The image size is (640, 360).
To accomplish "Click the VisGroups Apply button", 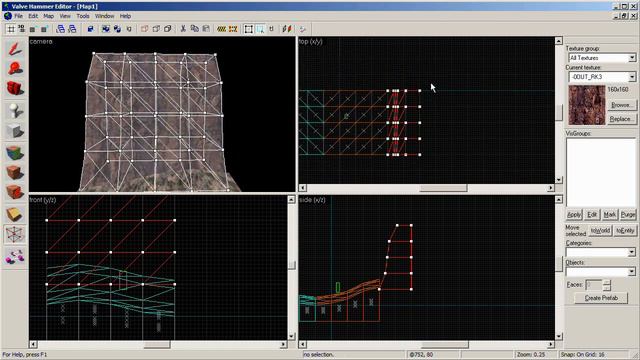I will click(x=574, y=215).
